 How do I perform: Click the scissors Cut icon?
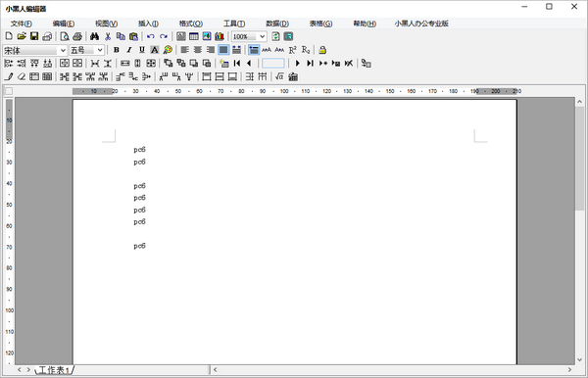point(108,36)
